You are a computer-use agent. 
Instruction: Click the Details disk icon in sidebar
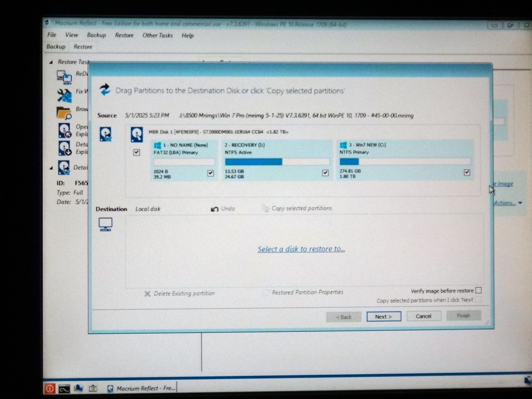pyautogui.click(x=64, y=167)
